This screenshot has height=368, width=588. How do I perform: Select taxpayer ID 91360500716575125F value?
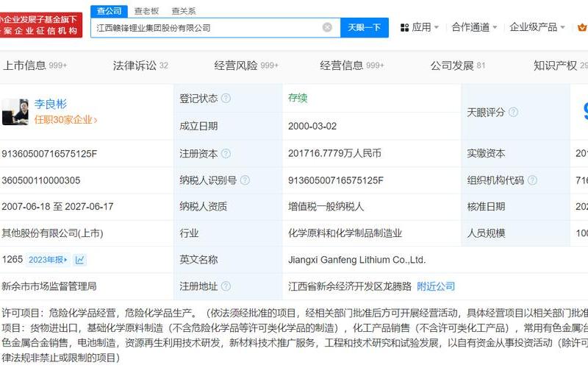(336, 180)
